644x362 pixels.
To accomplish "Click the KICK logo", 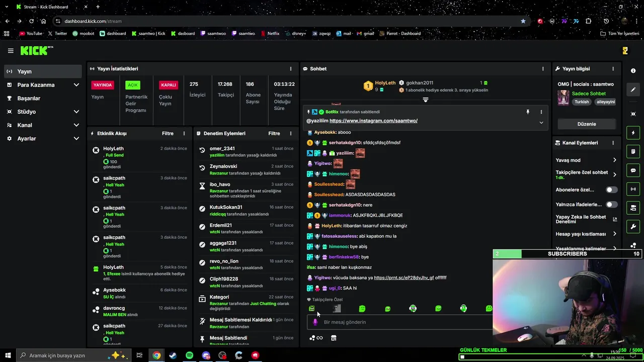I will coord(36,51).
